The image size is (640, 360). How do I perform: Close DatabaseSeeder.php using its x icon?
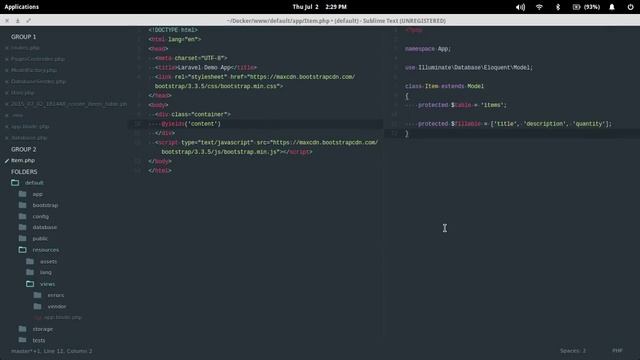[x=7, y=82]
